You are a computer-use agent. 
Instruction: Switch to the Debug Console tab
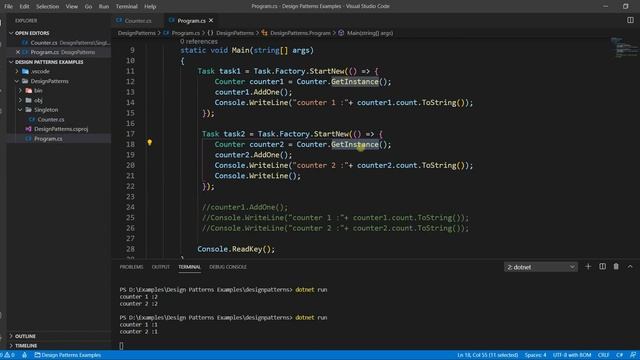(228, 267)
